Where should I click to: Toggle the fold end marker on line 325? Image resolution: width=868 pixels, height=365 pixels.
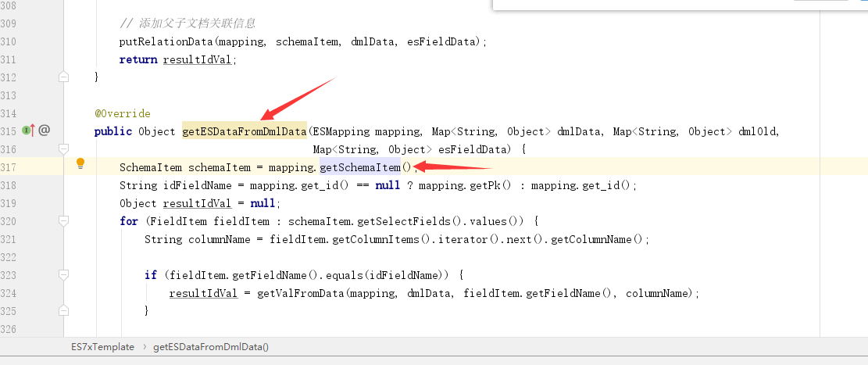point(63,310)
